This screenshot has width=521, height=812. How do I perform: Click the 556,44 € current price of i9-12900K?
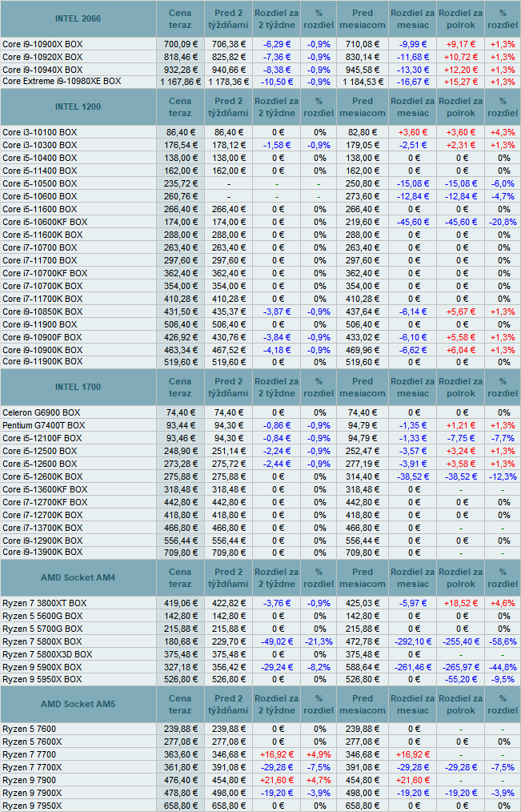[x=180, y=541]
